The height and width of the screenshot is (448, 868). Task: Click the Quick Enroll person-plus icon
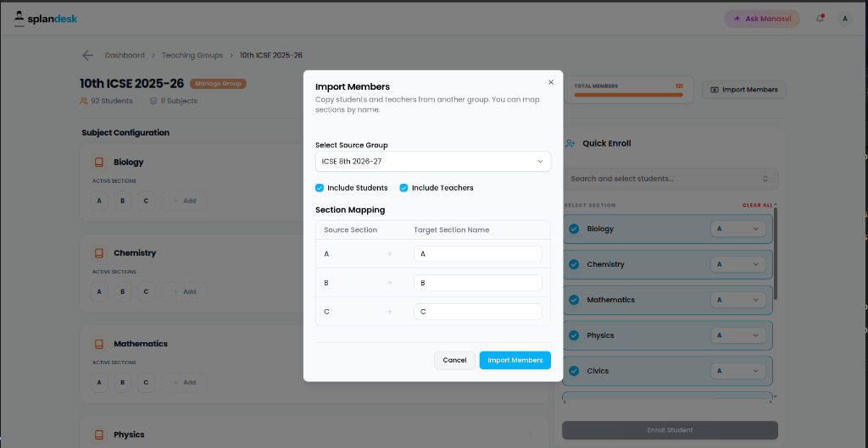570,143
